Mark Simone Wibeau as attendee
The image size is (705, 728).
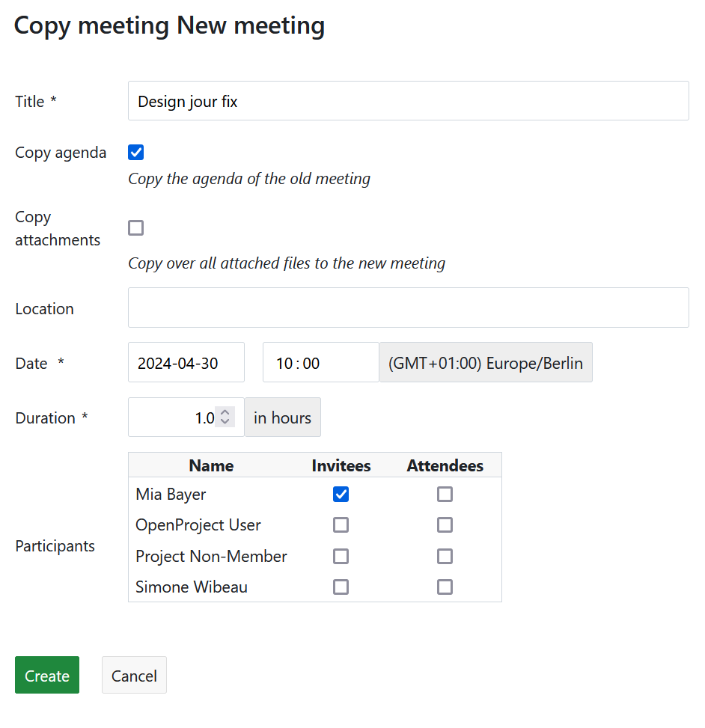coord(445,587)
